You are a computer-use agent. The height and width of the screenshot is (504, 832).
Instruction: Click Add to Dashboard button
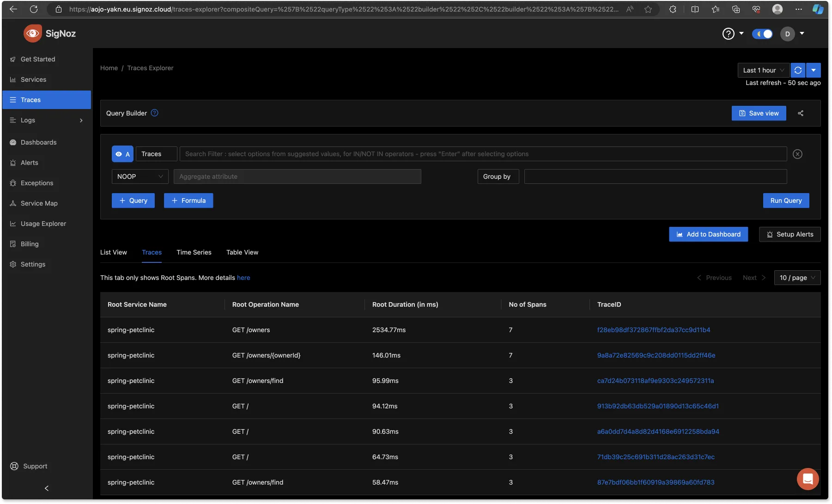(708, 234)
